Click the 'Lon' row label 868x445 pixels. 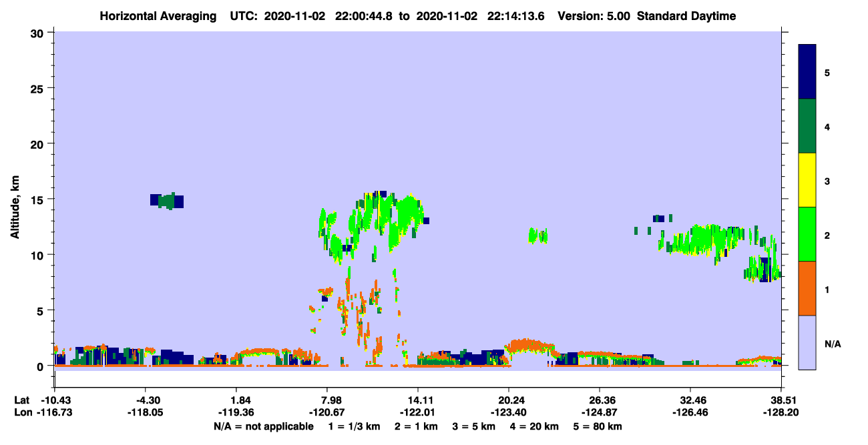pos(22,412)
